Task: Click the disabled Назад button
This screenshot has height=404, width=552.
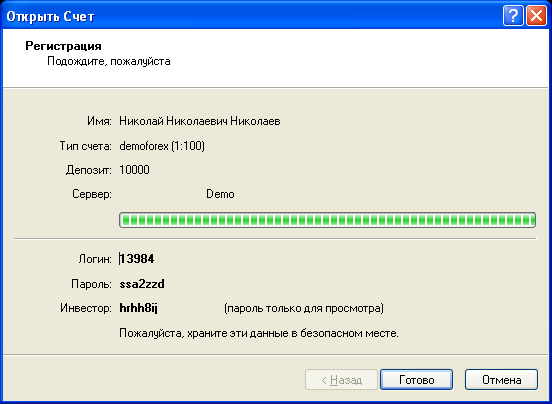Action: pos(341,380)
